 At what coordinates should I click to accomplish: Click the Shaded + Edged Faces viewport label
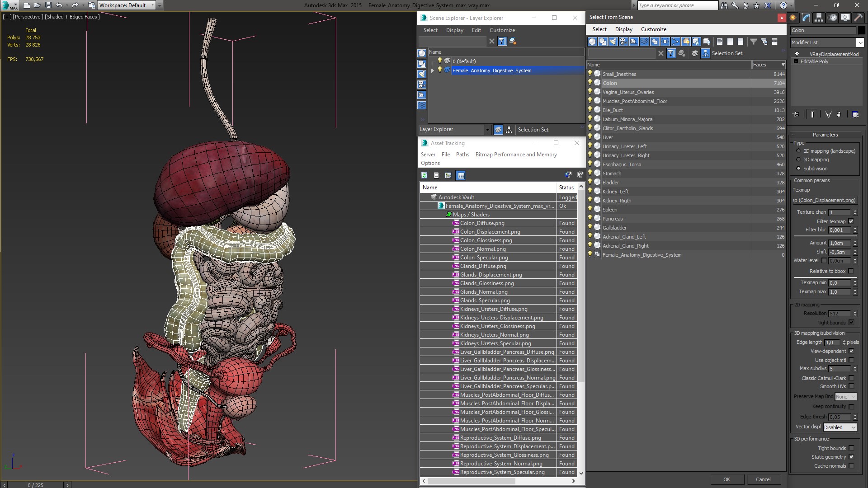coord(72,17)
